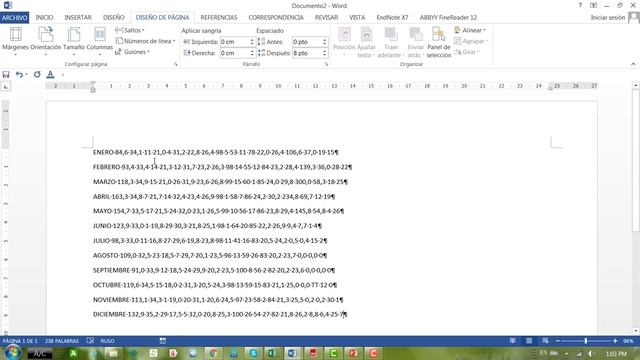Click the Después spacing field
Image resolution: width=640 pixels, height=360 pixels.
307,53
